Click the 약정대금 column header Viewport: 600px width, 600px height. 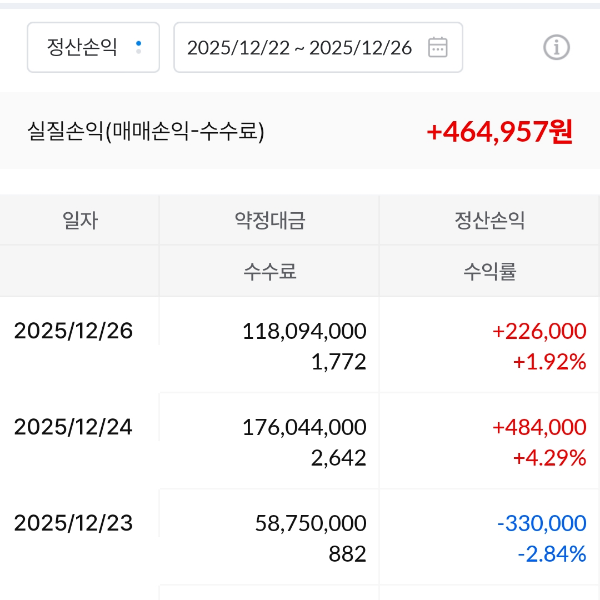(270, 221)
